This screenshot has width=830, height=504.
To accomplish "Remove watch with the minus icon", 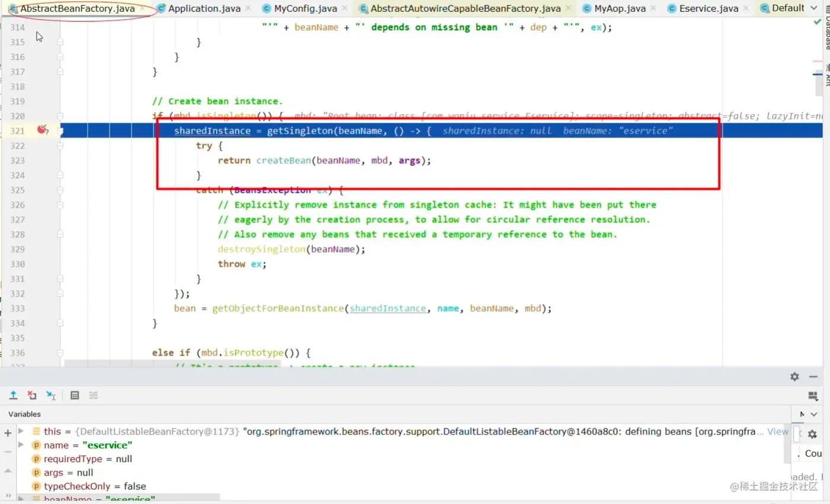I will point(8,451).
